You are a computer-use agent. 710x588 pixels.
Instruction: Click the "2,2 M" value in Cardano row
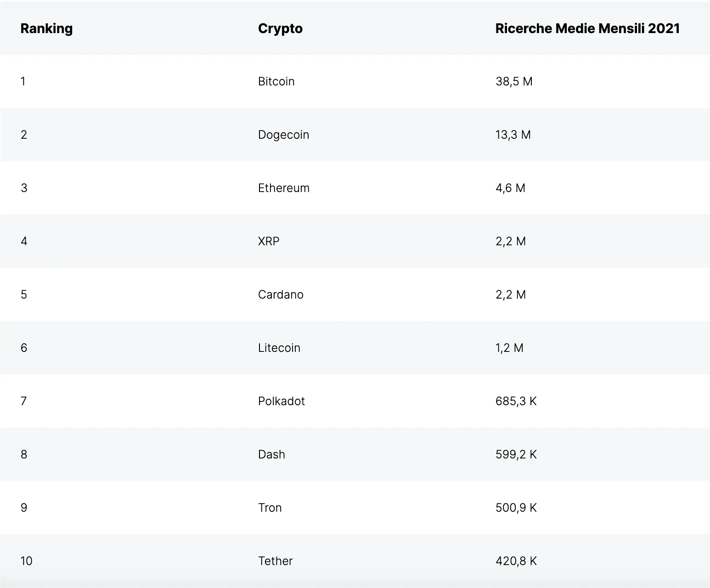[x=511, y=294]
